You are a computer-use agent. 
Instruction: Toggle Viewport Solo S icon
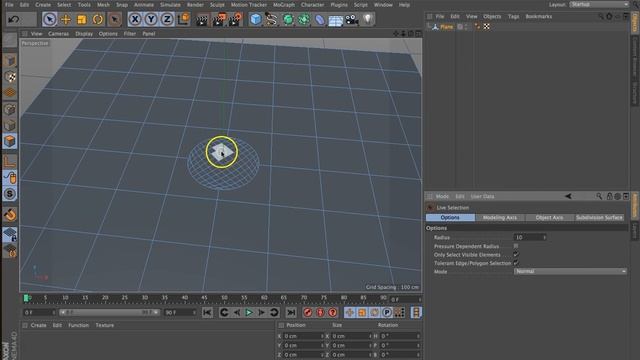point(10,194)
